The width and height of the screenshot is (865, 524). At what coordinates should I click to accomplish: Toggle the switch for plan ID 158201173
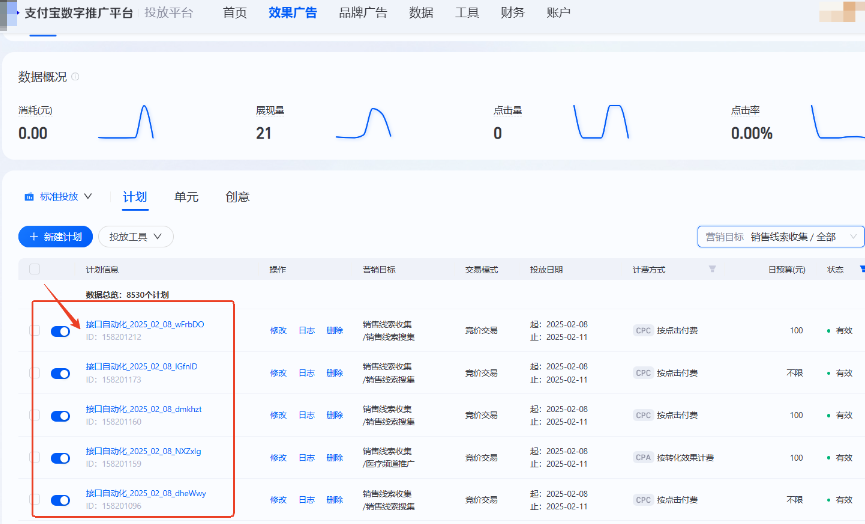click(x=60, y=373)
